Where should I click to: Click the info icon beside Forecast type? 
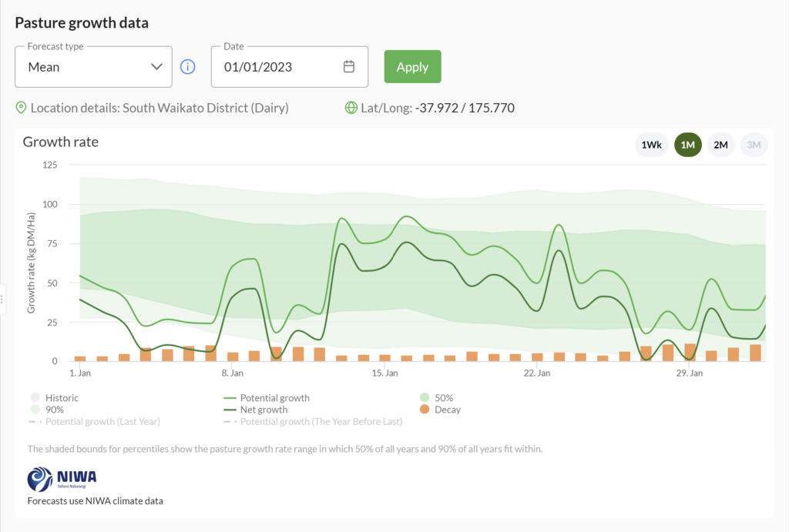(x=187, y=66)
